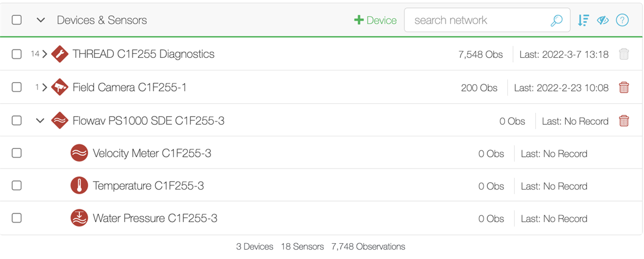Open THREAD C1F255 Diagnostics device name
The width and height of the screenshot is (644, 259).
(144, 54)
